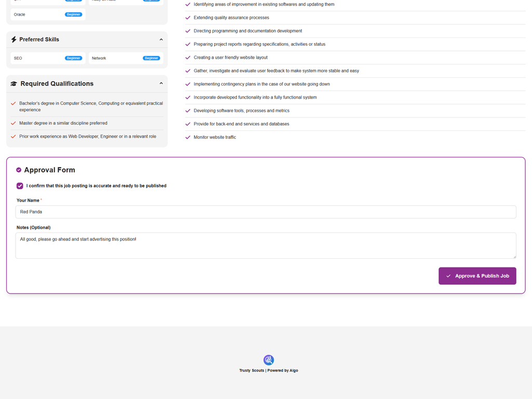
Task: Click the Beginner badge on the Network skill
Action: 151,58
